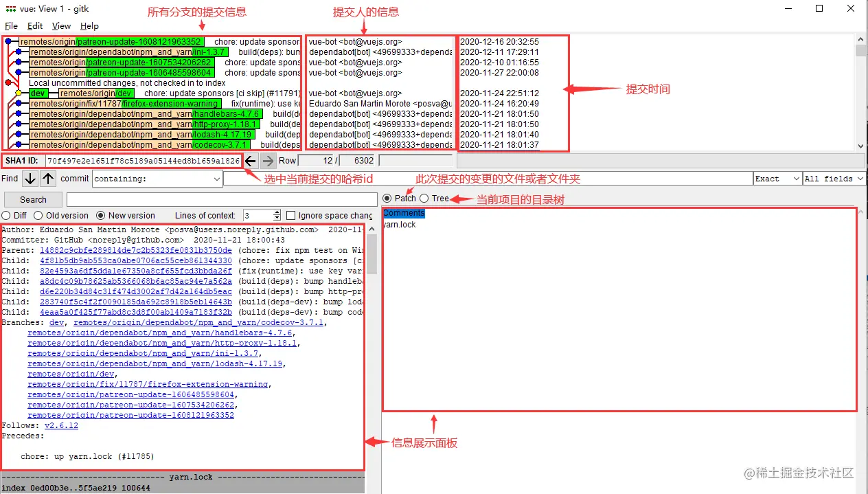
Task: Open child commit link 4f81b5db9ab
Action: coord(136,260)
